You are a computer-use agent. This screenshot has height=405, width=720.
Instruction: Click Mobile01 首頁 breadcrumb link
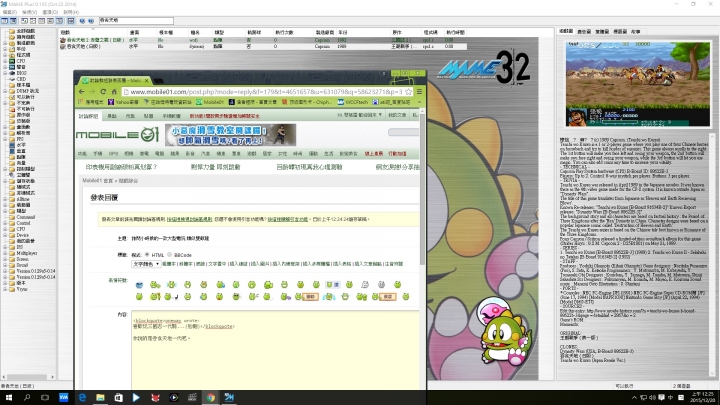click(98, 181)
